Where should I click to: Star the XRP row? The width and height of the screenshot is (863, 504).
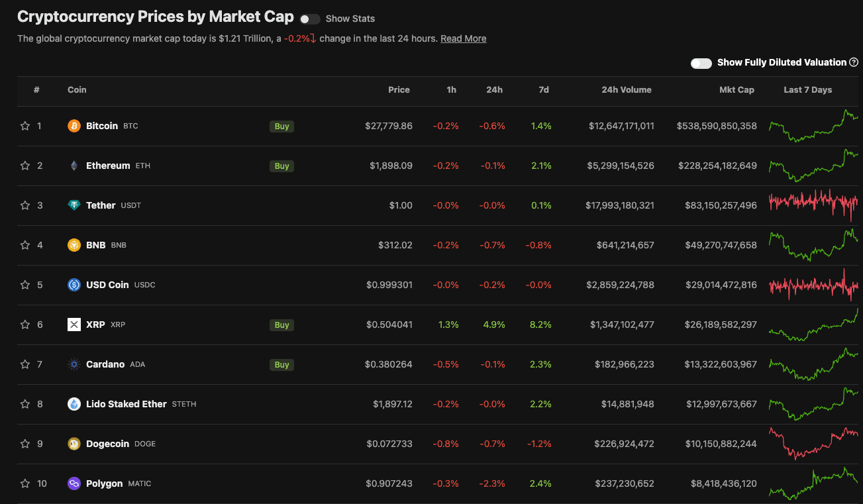[x=25, y=325]
